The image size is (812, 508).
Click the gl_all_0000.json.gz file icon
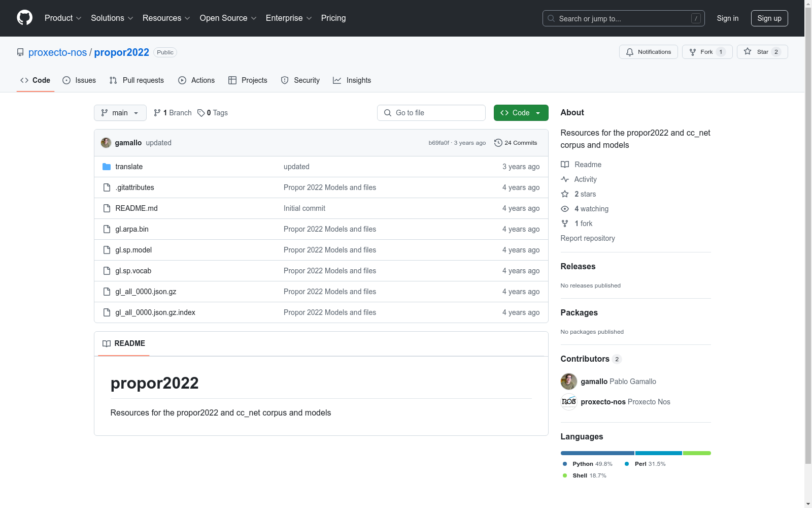107,292
